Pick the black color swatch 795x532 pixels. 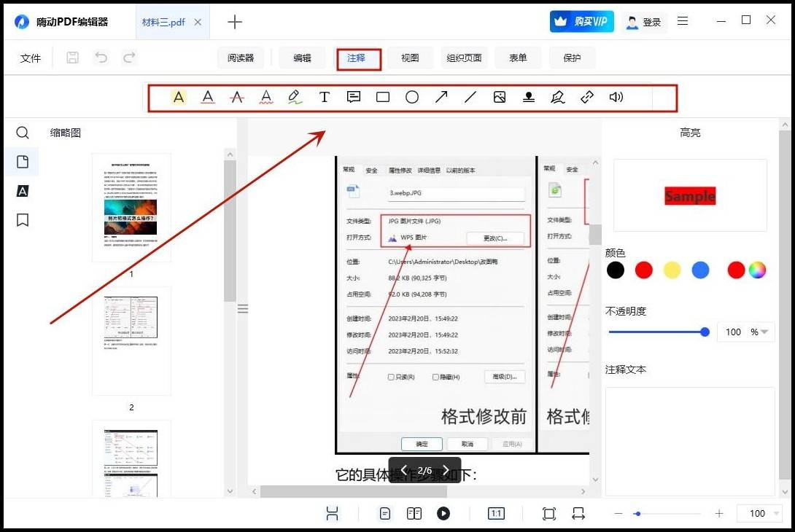(x=615, y=270)
